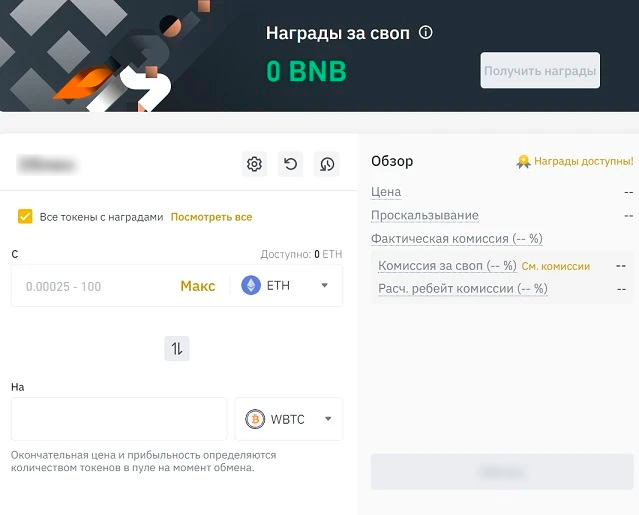
Task: Click the 0 BNB rewards amount
Action: [x=306, y=71]
